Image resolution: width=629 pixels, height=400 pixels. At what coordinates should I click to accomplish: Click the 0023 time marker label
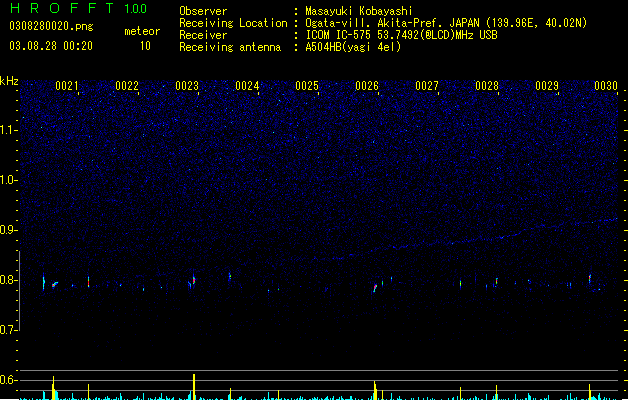click(187, 86)
